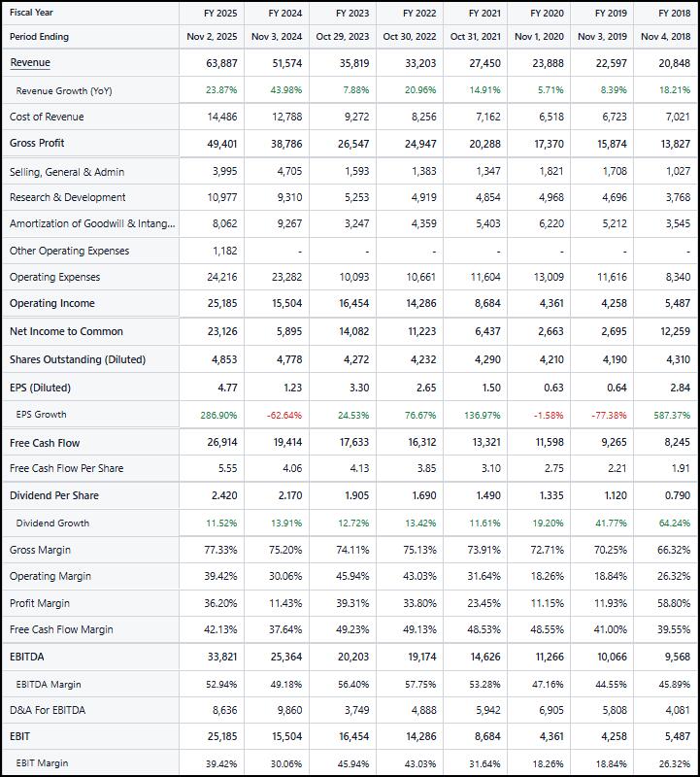700x777 pixels.
Task: Click the Gross Profit row label
Action: (x=37, y=143)
